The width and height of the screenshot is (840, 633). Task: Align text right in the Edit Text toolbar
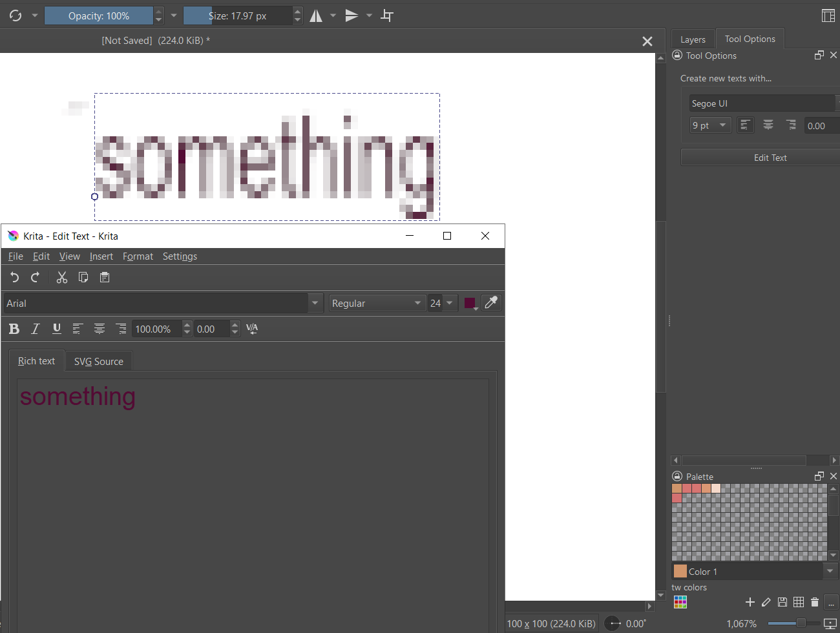tap(121, 329)
